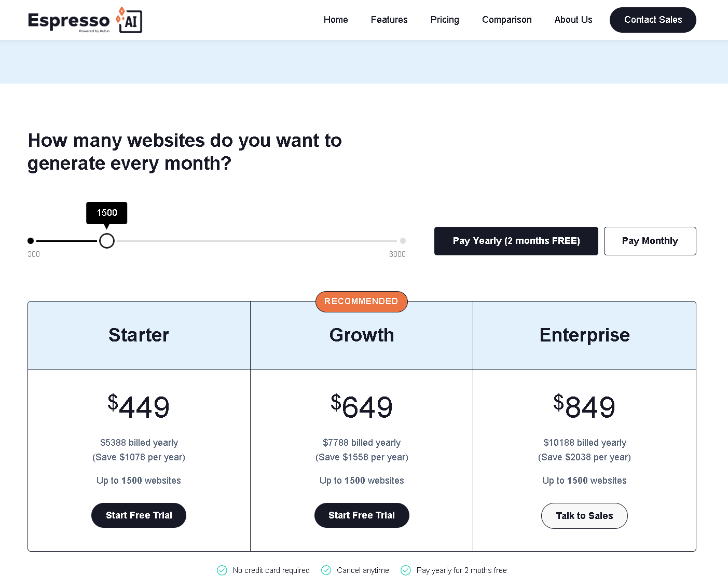Image resolution: width=728 pixels, height=588 pixels.
Task: Start free trial for Growth plan
Action: (x=362, y=515)
